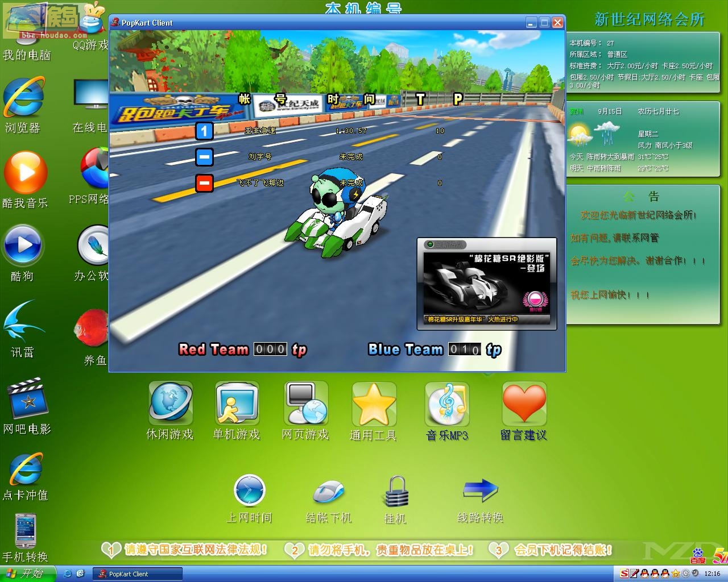Click rank 1 badge in results

click(x=205, y=131)
